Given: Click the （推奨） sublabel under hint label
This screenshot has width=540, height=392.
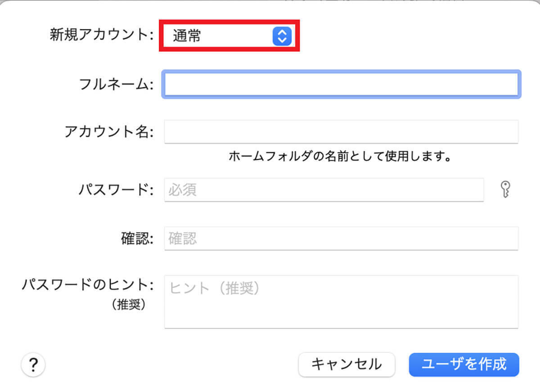Looking at the screenshot, I should 128,305.
